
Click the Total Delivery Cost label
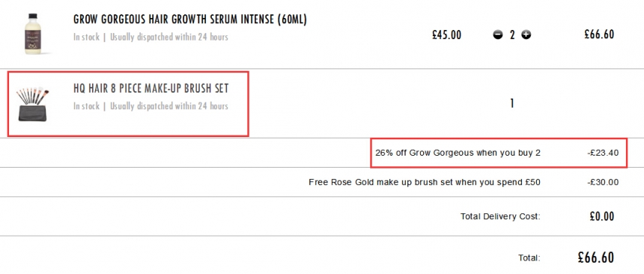[501, 216]
